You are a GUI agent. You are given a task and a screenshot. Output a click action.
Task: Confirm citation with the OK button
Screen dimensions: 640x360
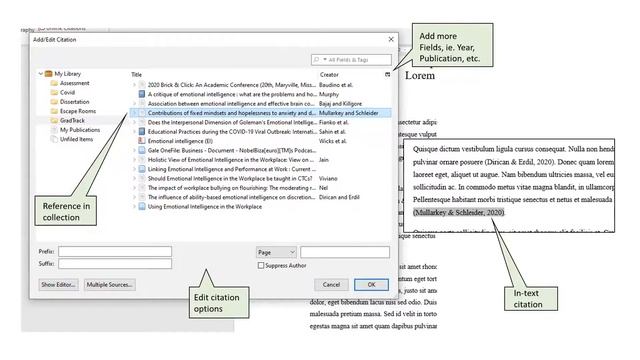click(x=371, y=285)
